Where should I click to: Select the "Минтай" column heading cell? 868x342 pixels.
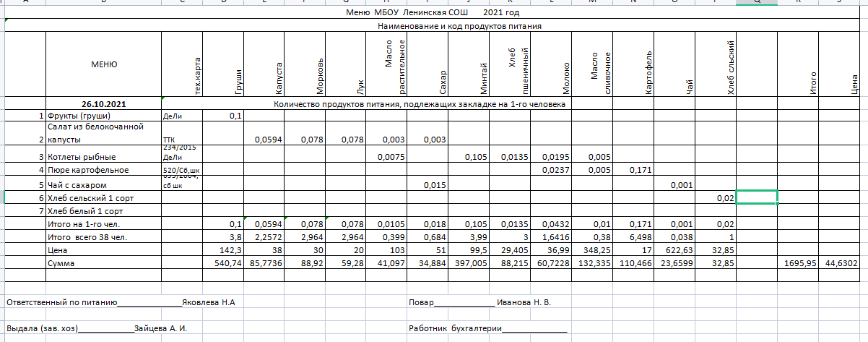coord(469,64)
